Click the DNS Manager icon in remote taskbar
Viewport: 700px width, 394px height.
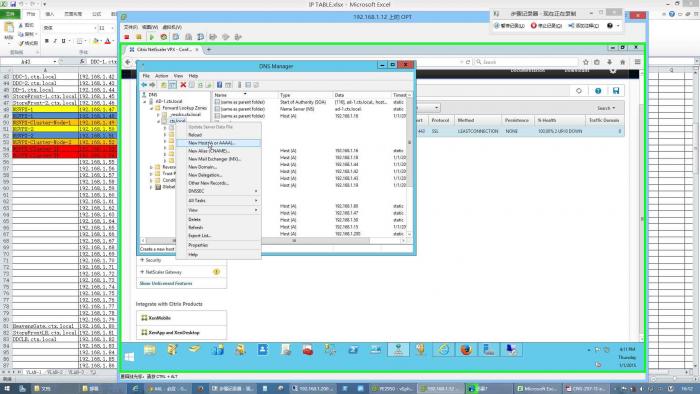pos(398,350)
